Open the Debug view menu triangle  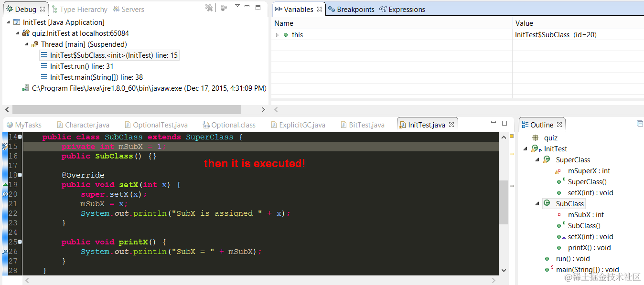click(x=237, y=6)
